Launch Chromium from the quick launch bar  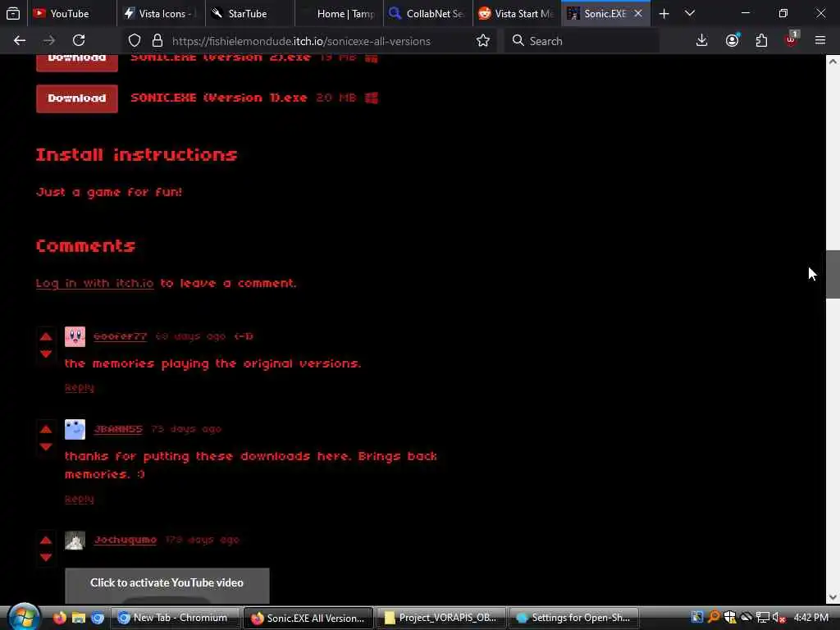(x=98, y=618)
